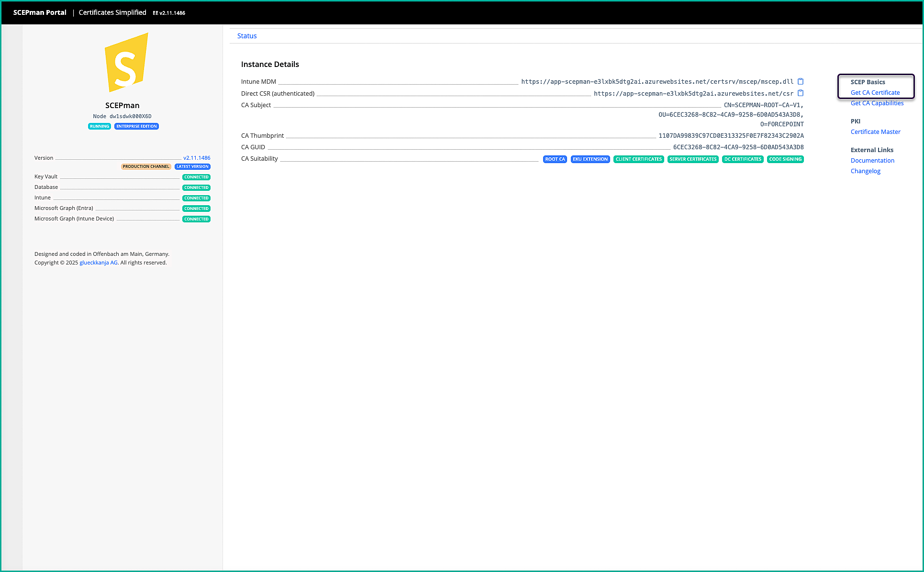This screenshot has width=924, height=572.
Task: Click version v2.11.1486 link
Action: [197, 158]
